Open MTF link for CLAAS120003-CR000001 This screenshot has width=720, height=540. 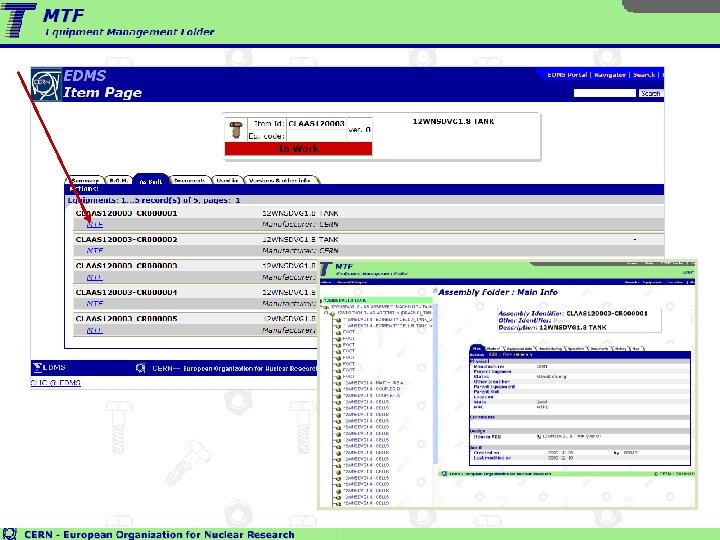(95, 224)
